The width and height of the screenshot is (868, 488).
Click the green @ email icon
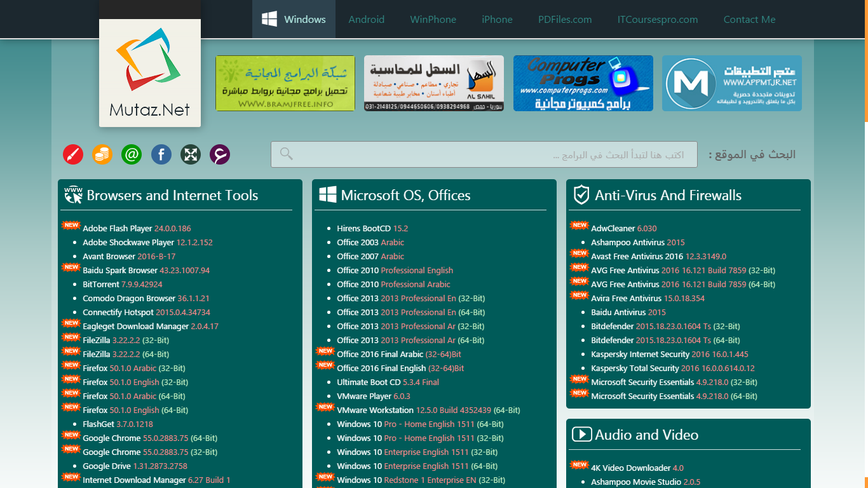[132, 154]
